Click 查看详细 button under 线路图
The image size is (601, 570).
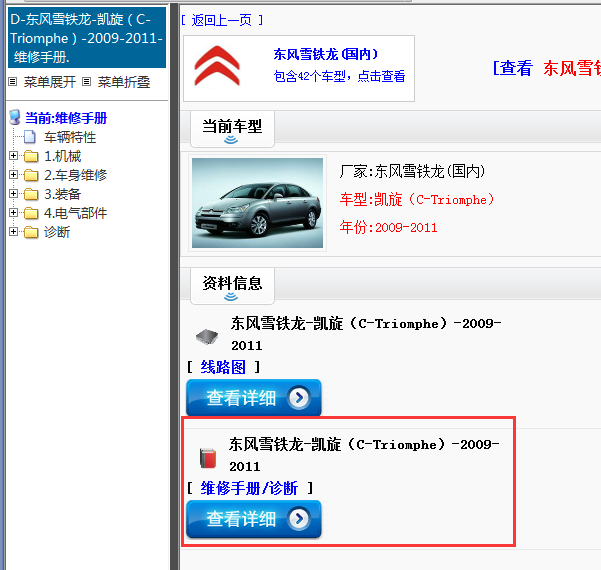253,398
